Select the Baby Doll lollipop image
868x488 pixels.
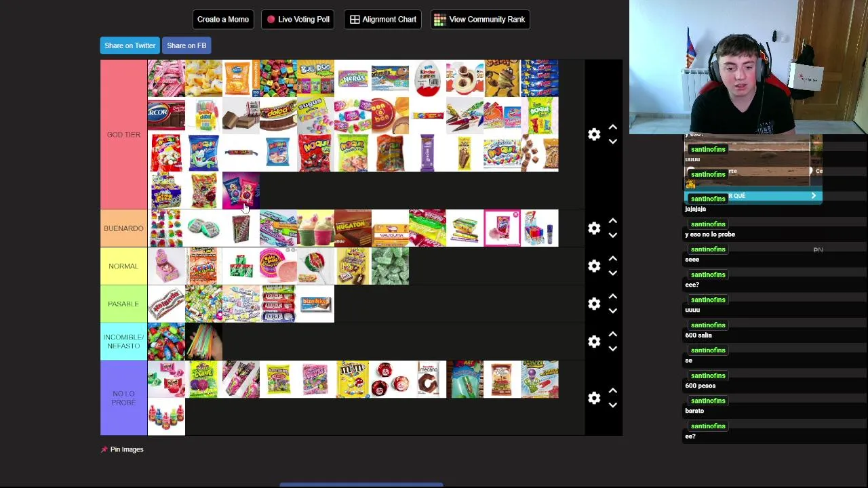[203, 115]
